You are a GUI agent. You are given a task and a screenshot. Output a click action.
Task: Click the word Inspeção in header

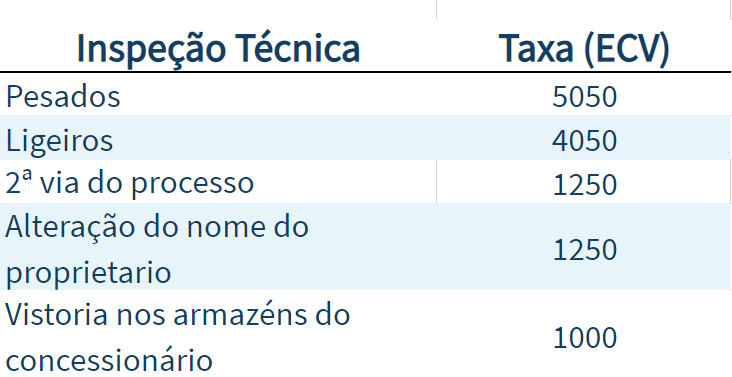[x=151, y=49]
